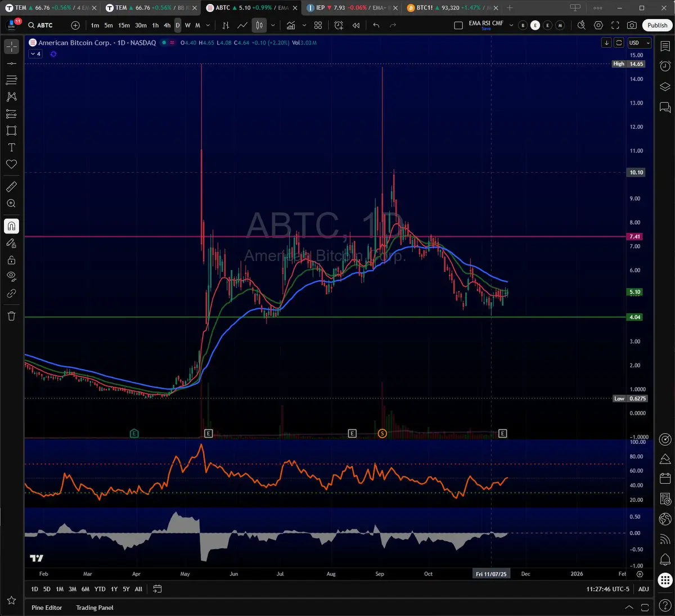Expand the chart style dropdown
Screen dimensions: 675x616
tap(273, 25)
